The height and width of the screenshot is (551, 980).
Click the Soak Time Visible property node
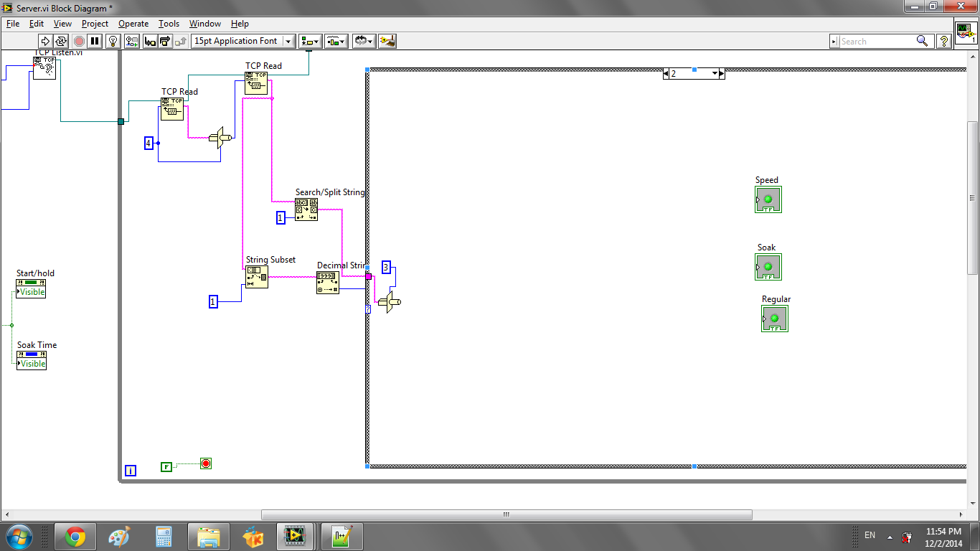click(31, 359)
